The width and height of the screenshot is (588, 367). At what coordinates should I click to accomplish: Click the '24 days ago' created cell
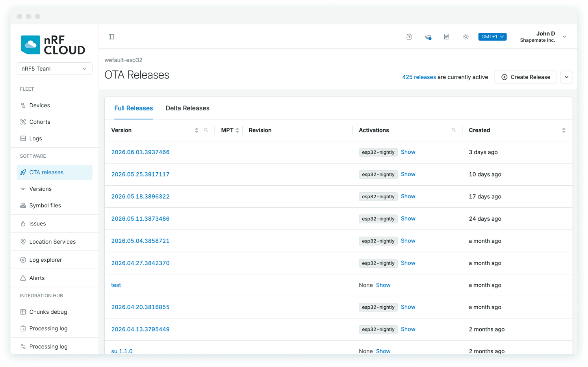pos(485,219)
